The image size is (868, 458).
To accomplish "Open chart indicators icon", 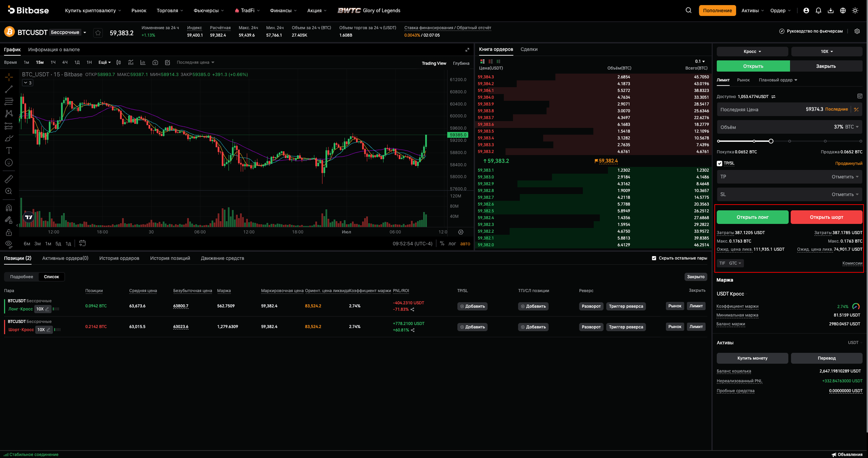I will pos(131,62).
